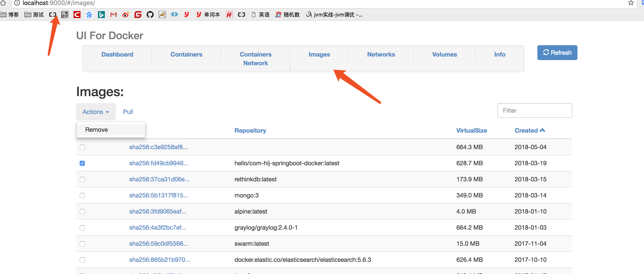Sort by the VirtualSize column header

point(471,131)
